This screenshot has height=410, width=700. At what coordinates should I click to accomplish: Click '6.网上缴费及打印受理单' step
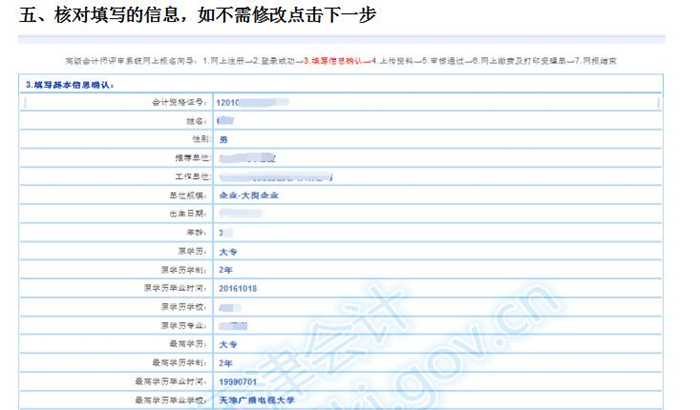click(x=521, y=61)
